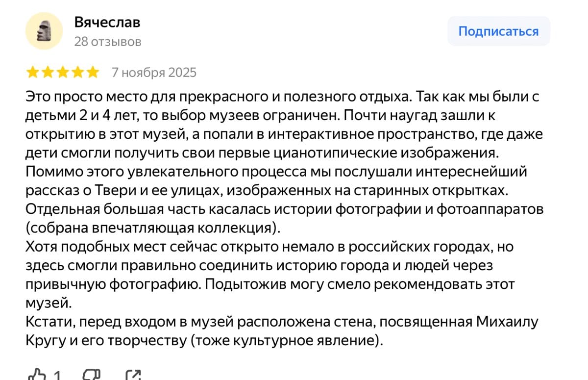Screen dimensions: 588x380
Task: Click the first yellow rating star
Action: tap(33, 73)
